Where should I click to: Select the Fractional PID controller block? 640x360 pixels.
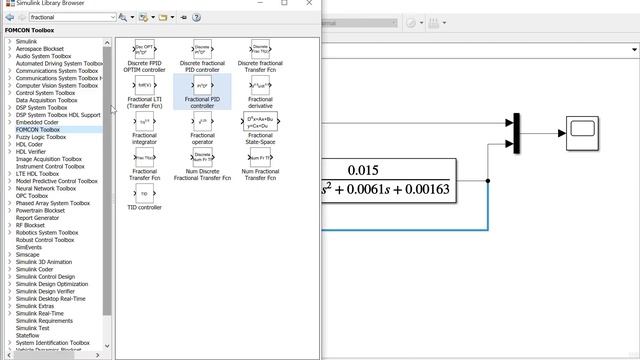tap(202, 91)
